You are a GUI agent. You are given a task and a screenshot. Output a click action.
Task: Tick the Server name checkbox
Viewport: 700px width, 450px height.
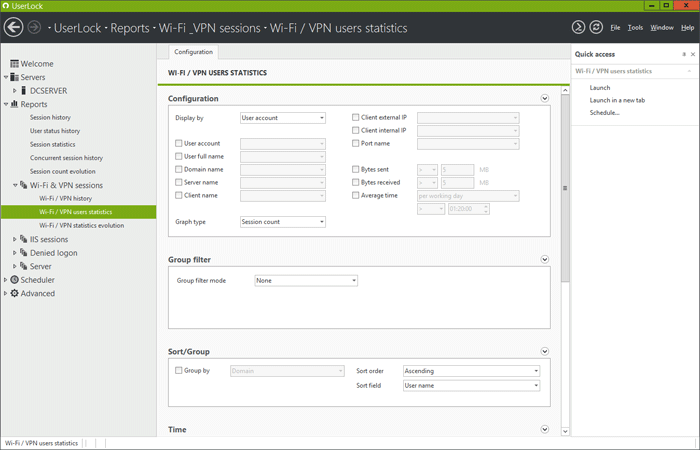tap(179, 182)
